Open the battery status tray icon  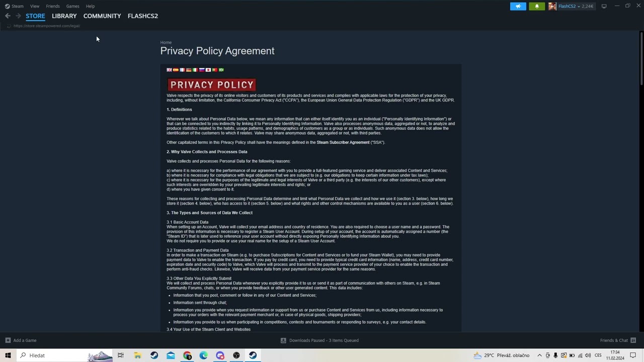click(572, 355)
